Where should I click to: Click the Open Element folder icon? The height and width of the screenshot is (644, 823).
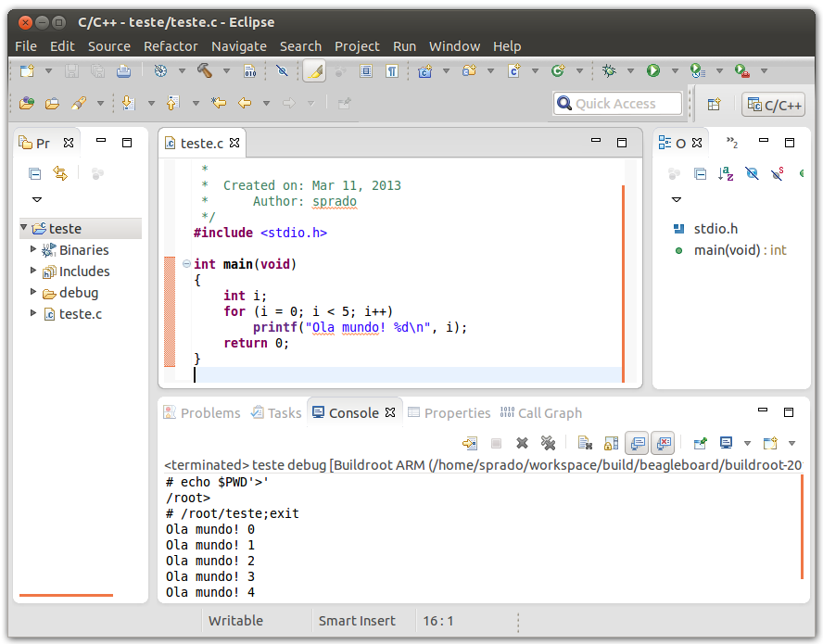click(52, 103)
